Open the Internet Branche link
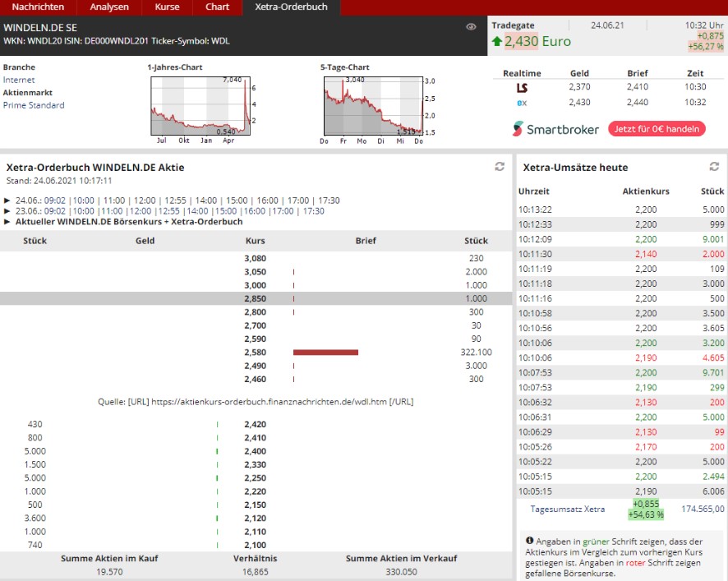Screen dimensions: 728x581 coord(19,80)
